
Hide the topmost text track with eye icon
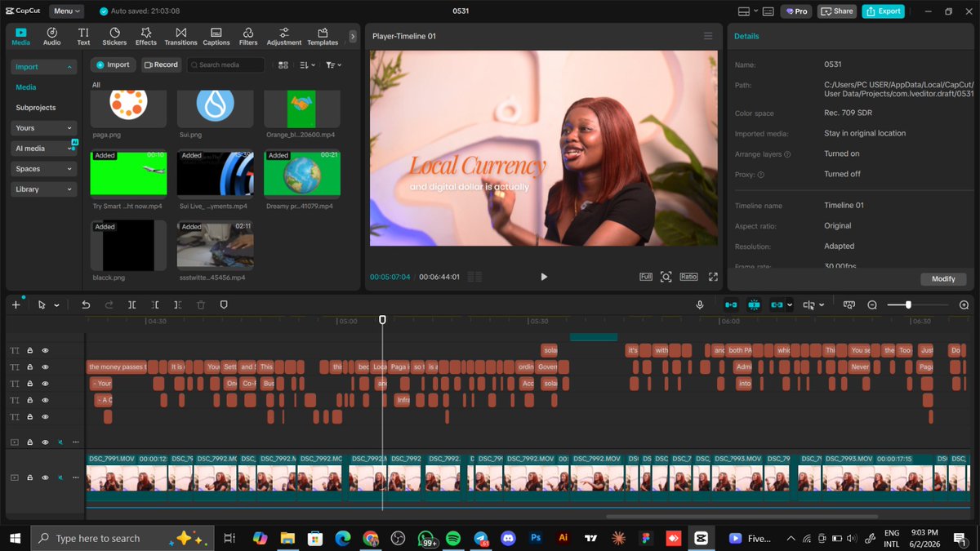point(45,350)
